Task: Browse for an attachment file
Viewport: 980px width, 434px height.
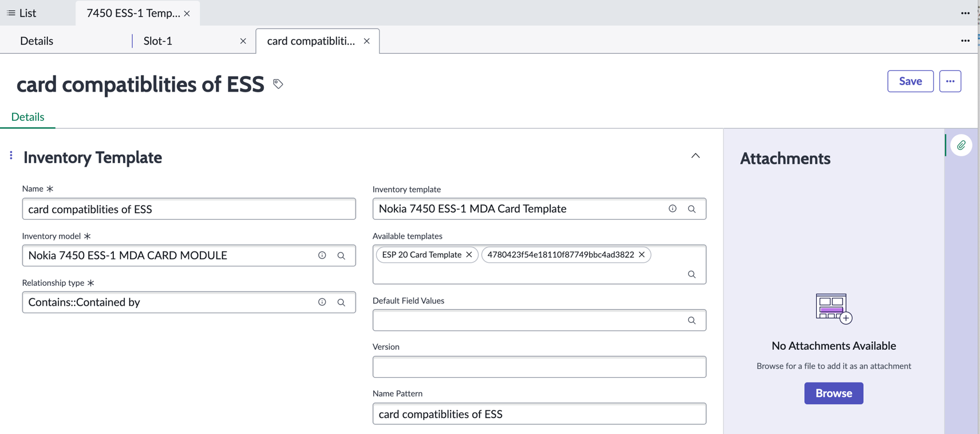Action: tap(833, 393)
